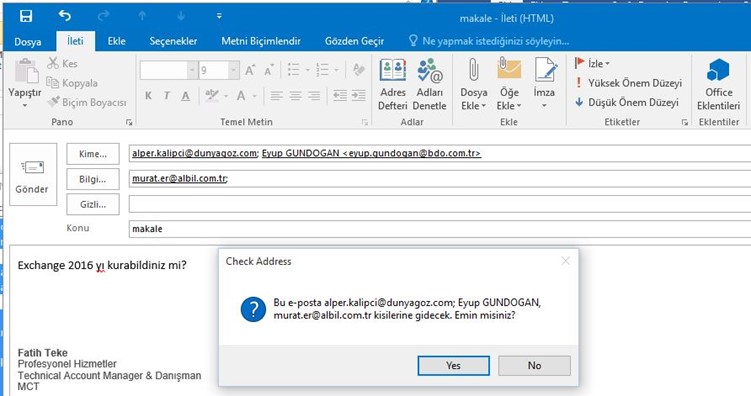The width and height of the screenshot is (751, 396).
Task: Toggle Yüksek Önem Düzeyi
Action: coord(628,83)
